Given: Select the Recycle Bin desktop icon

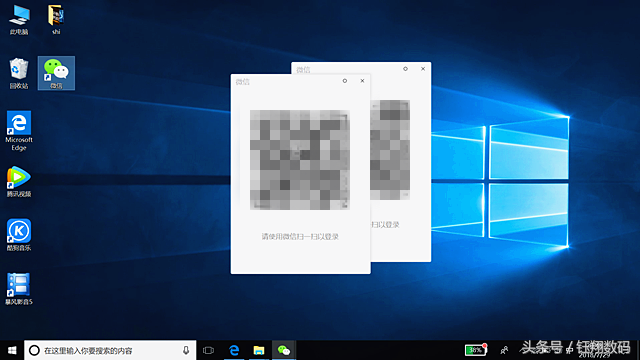Looking at the screenshot, I should point(19,73).
